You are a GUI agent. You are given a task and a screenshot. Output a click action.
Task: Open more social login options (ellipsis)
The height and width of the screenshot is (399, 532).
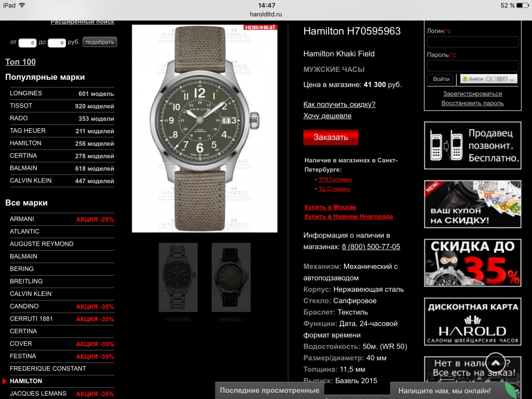click(512, 80)
